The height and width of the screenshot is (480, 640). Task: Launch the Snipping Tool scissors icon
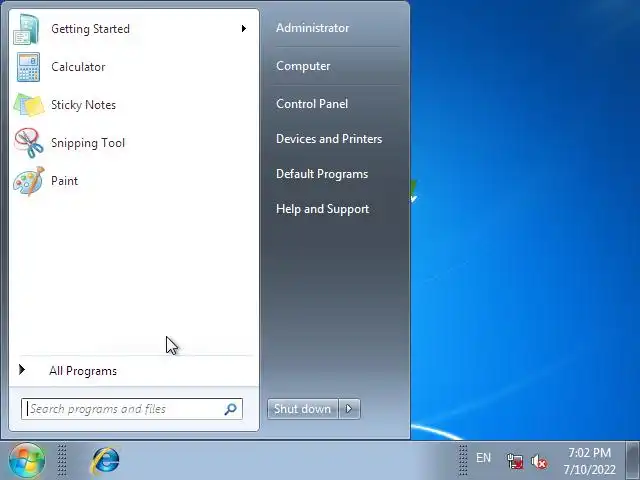coord(29,143)
